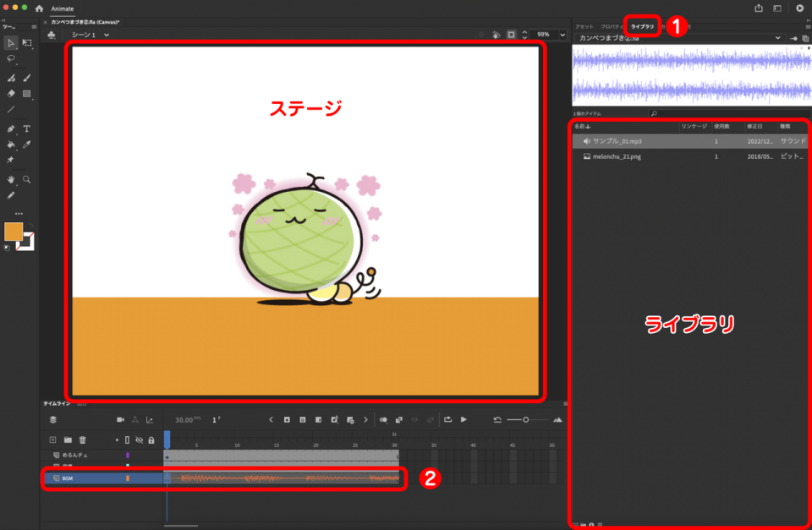Lock all layers
Viewport: 812px width, 530px height.
tap(151, 440)
